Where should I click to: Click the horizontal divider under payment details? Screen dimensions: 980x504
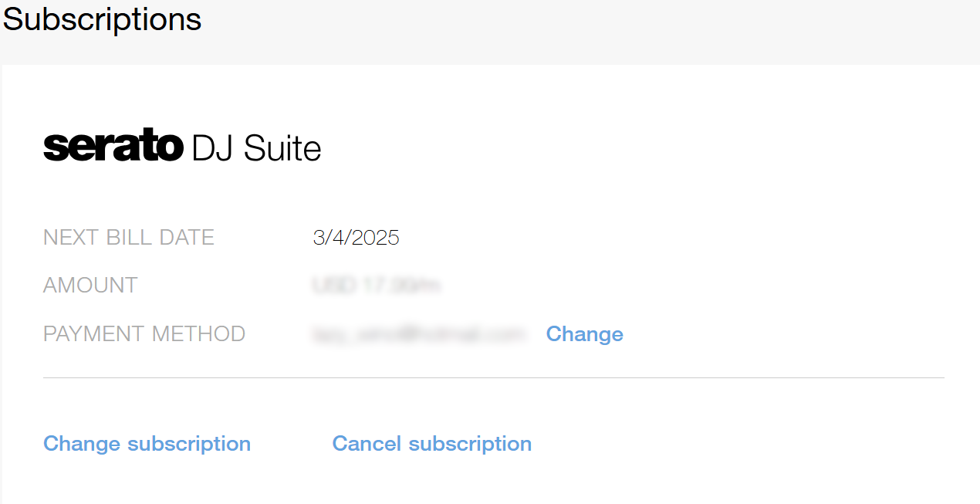pyautogui.click(x=494, y=378)
